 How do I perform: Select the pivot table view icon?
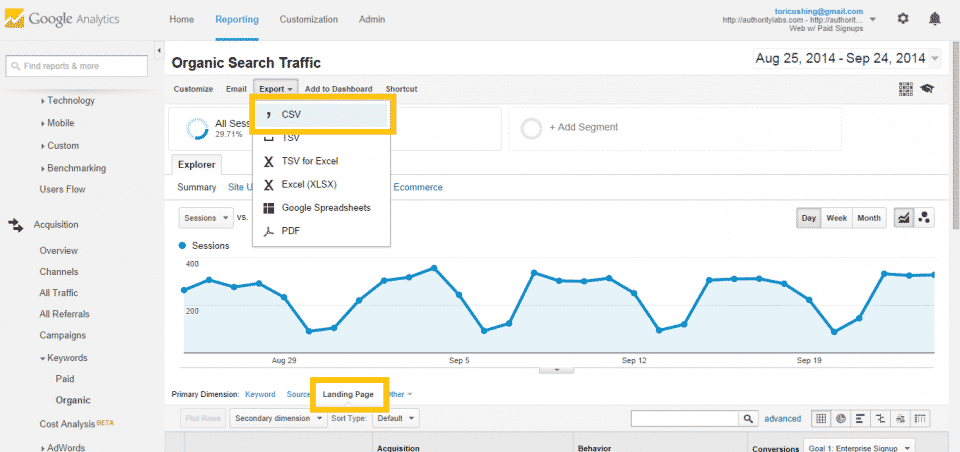(920, 418)
